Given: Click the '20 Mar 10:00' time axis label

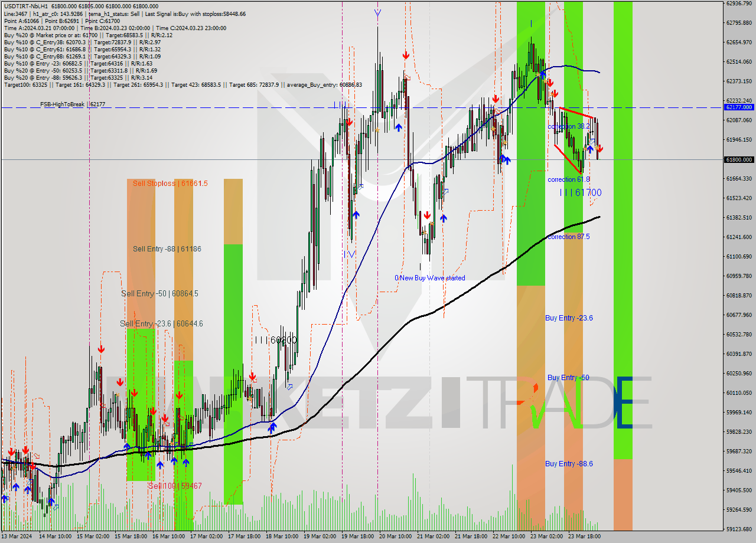Looking at the screenshot, I should tap(395, 536).
